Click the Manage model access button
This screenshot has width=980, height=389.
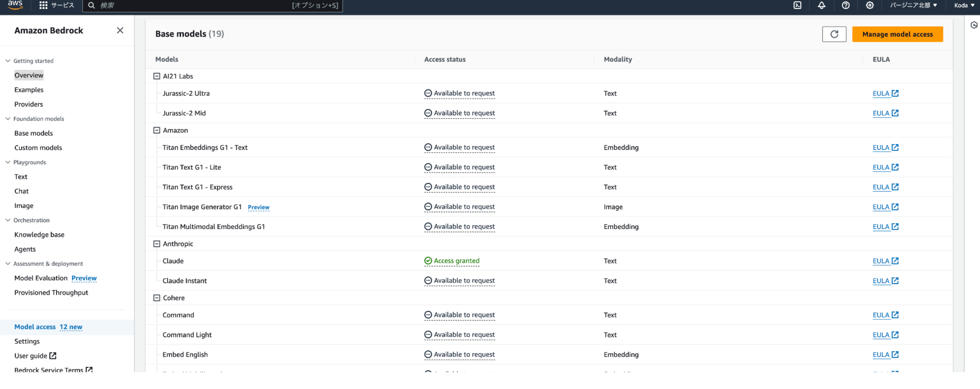tap(897, 34)
